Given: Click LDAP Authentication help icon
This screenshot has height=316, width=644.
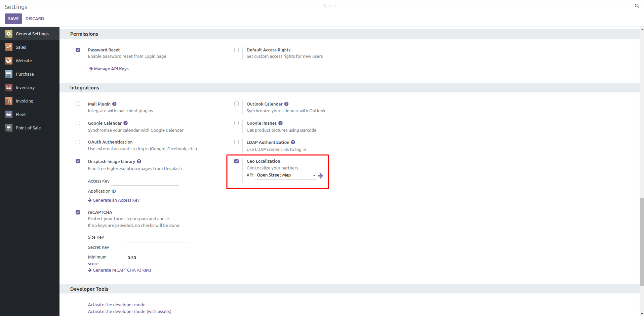Looking at the screenshot, I should tap(293, 142).
